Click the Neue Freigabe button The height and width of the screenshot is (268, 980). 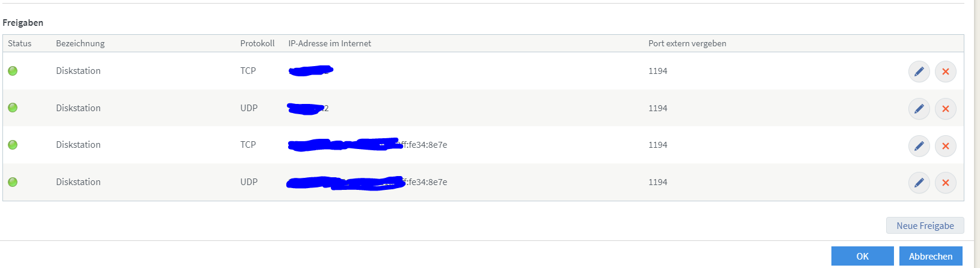pyautogui.click(x=925, y=225)
